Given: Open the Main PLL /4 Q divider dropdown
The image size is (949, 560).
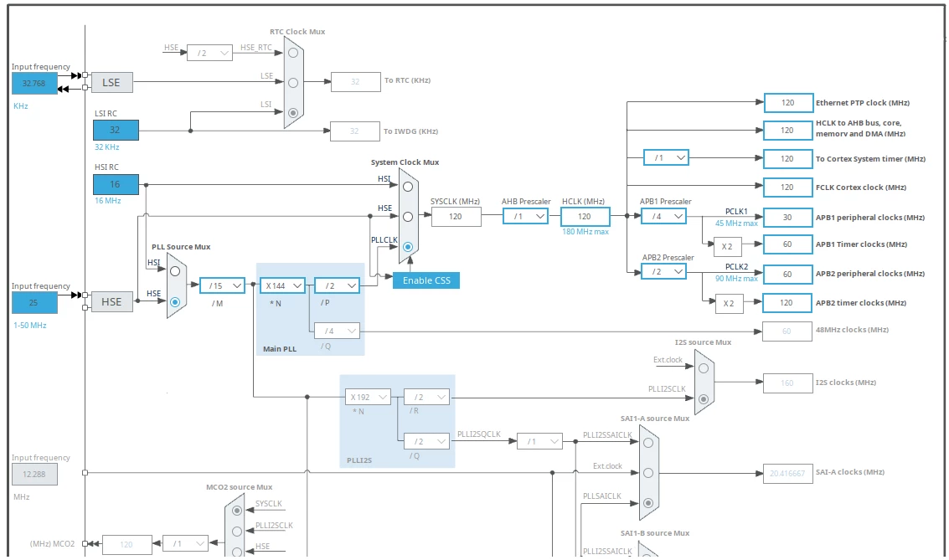Looking at the screenshot, I should point(337,331).
